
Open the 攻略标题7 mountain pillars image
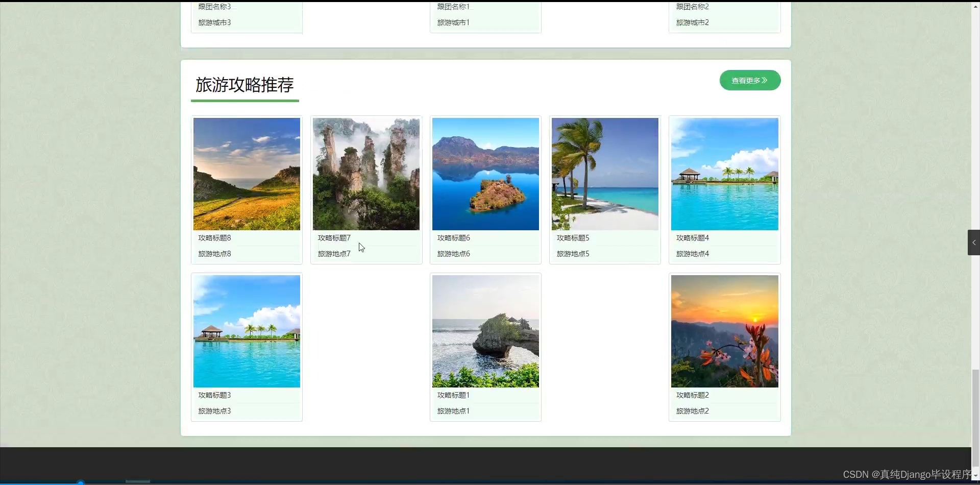[x=366, y=174]
